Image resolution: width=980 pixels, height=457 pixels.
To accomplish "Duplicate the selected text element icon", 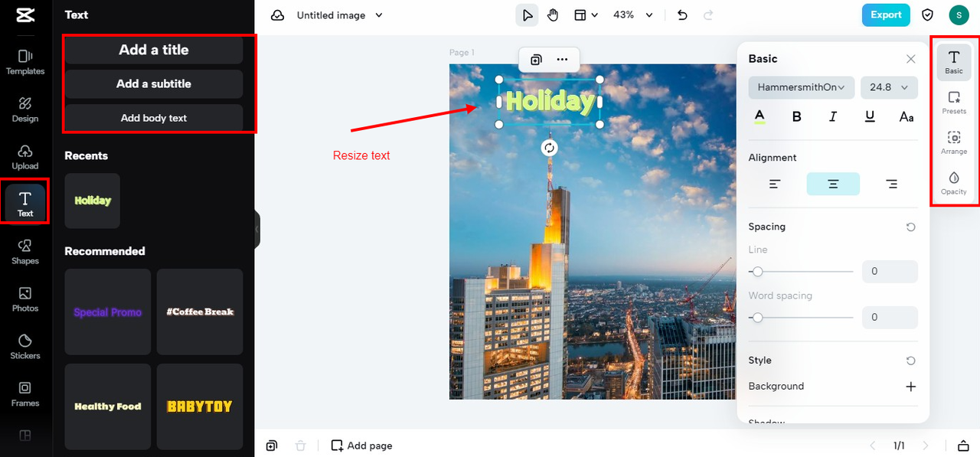I will (x=537, y=59).
